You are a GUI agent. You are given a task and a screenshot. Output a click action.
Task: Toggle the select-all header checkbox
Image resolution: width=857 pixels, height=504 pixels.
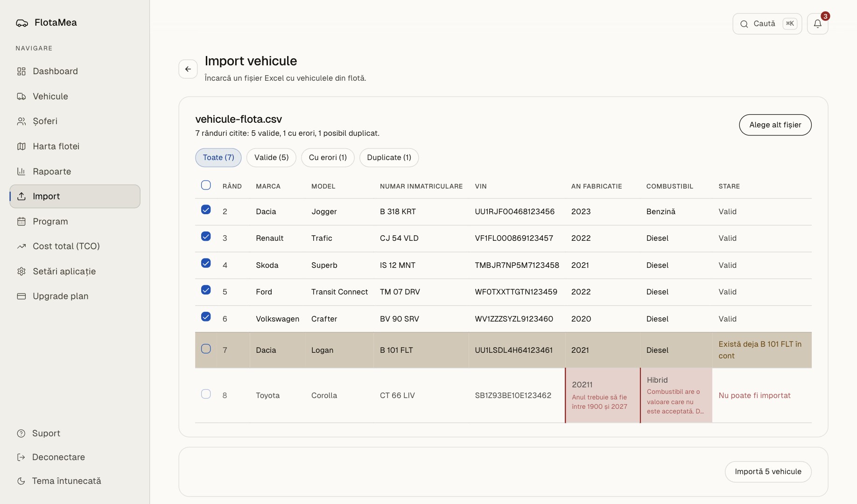pos(206,185)
